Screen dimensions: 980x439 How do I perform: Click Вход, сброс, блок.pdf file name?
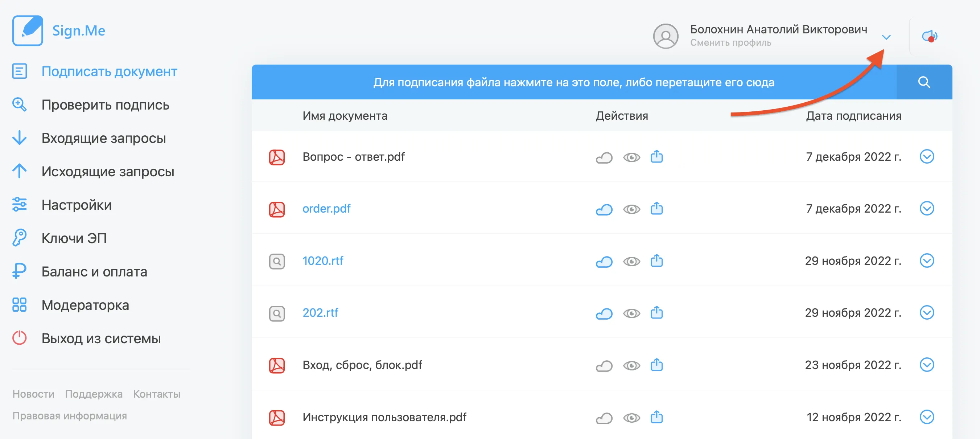click(362, 365)
